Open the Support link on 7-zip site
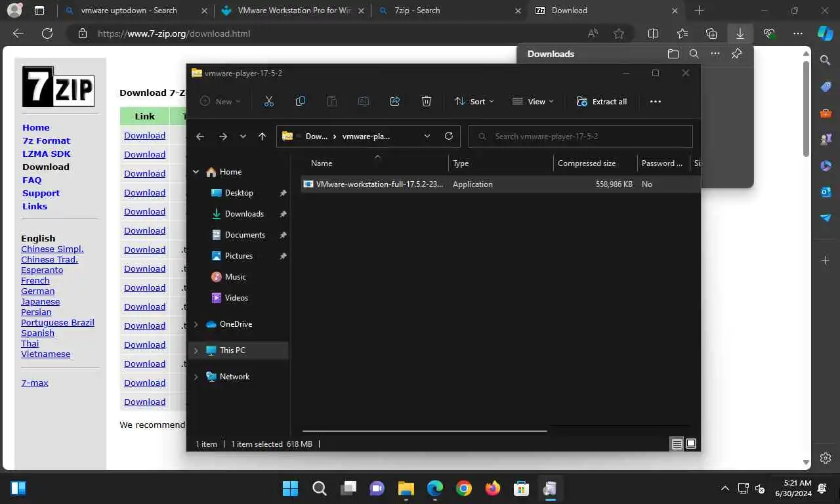This screenshot has width=840, height=504. (41, 193)
